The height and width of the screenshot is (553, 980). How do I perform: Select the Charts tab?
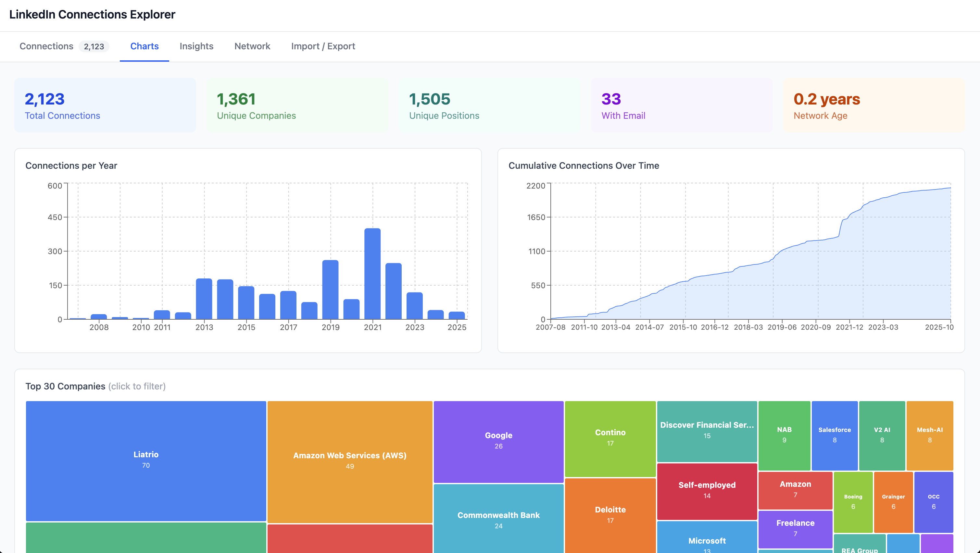click(144, 46)
